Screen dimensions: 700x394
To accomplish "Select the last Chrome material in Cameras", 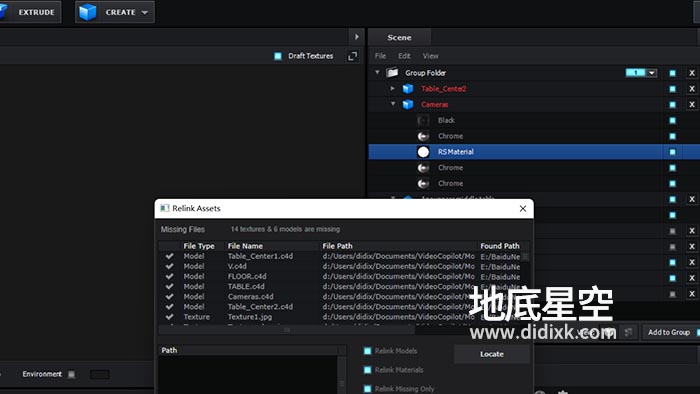I will point(534,183).
